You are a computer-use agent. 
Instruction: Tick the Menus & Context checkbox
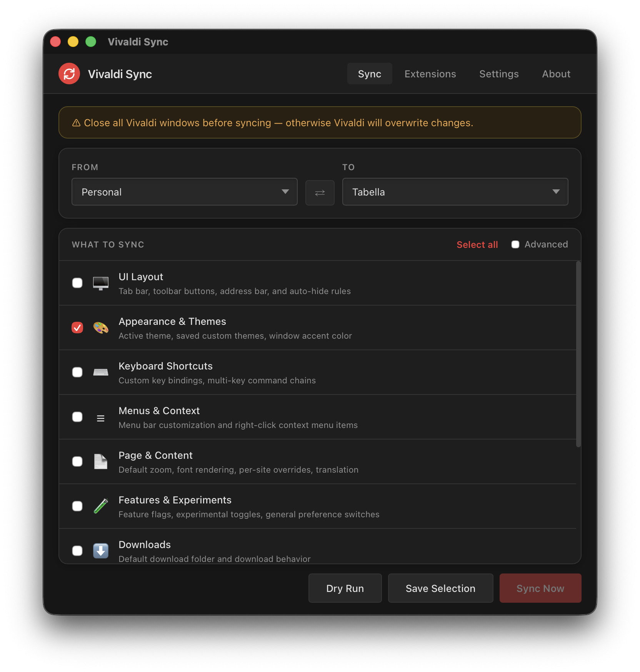(x=77, y=417)
